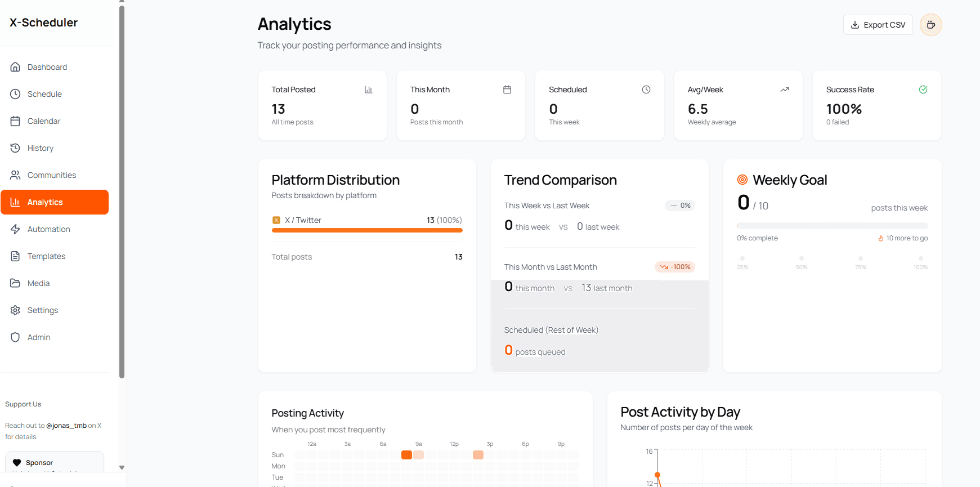Click the X / Twitter orange progress bar
980x487 pixels.
pyautogui.click(x=367, y=230)
